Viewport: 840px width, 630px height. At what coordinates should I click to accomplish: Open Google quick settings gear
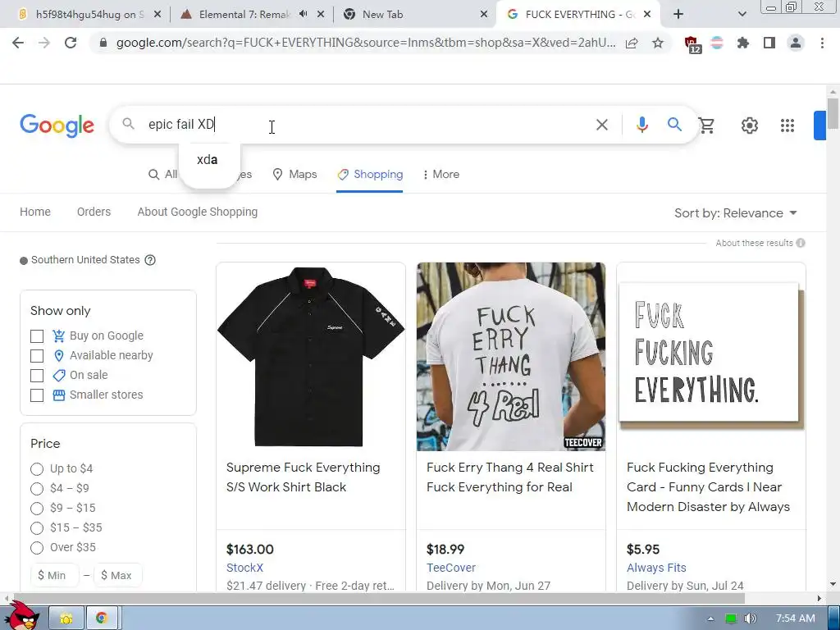point(750,126)
